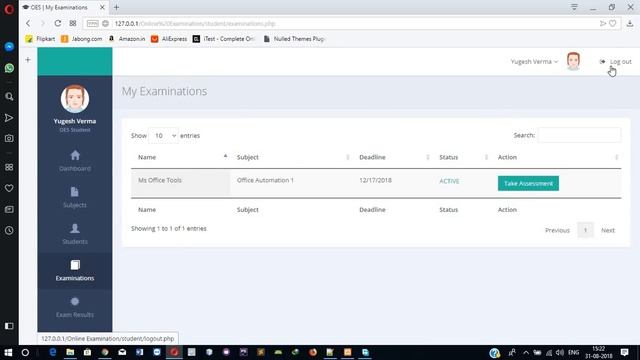Viewport: 640px width, 360px height.
Task: Sort table by Deadline column
Action: pyautogui.click(x=393, y=157)
